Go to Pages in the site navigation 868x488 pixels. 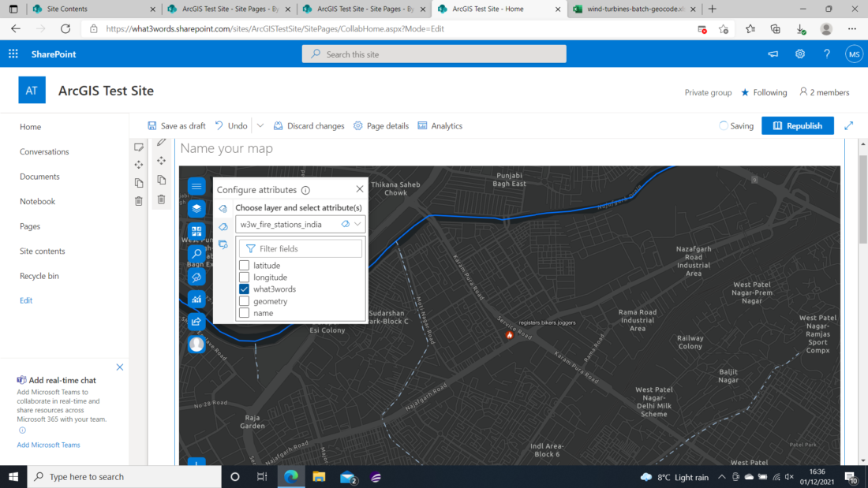tap(30, 226)
